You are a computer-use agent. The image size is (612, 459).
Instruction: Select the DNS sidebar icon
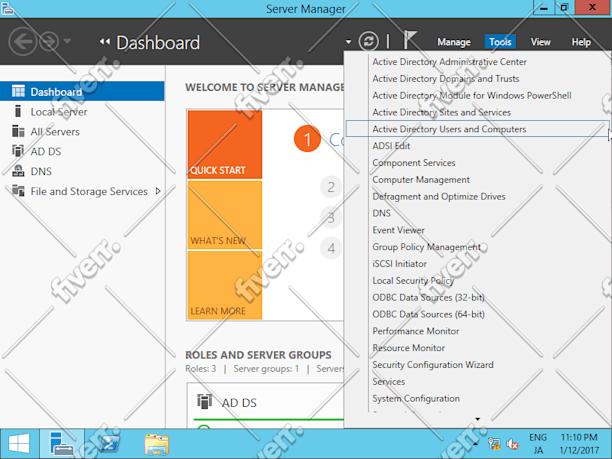[18, 171]
